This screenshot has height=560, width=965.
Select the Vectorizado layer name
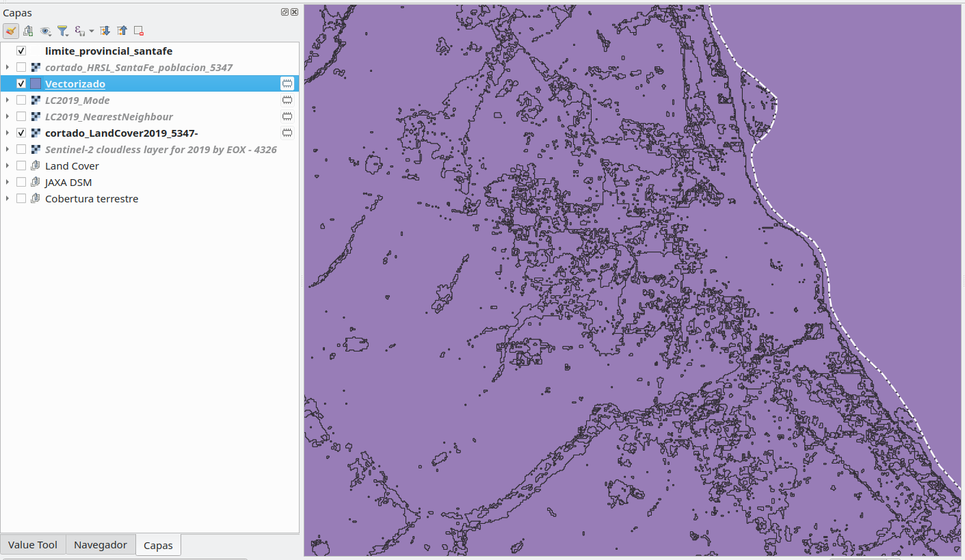(75, 83)
